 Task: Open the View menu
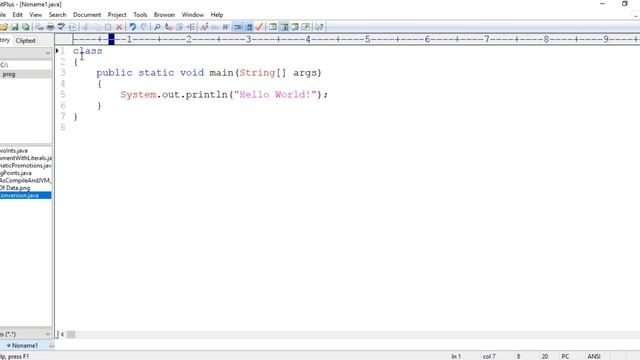[36, 15]
